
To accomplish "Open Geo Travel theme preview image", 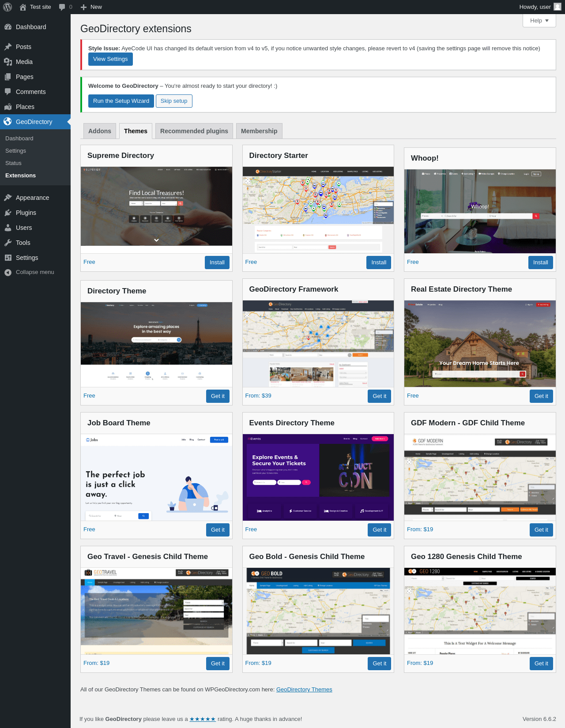I will pos(156,611).
